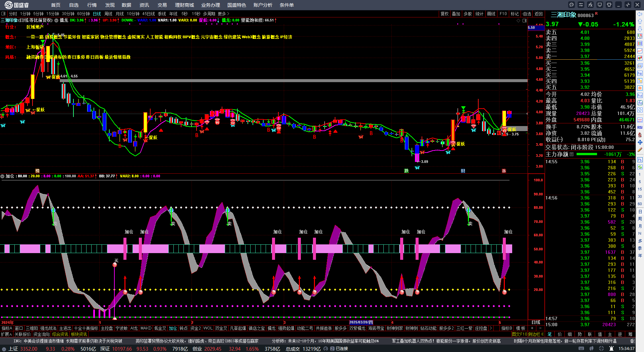The width and height of the screenshot is (644, 352).
Task: Click the connection status refresh icon
Action: 325,349
